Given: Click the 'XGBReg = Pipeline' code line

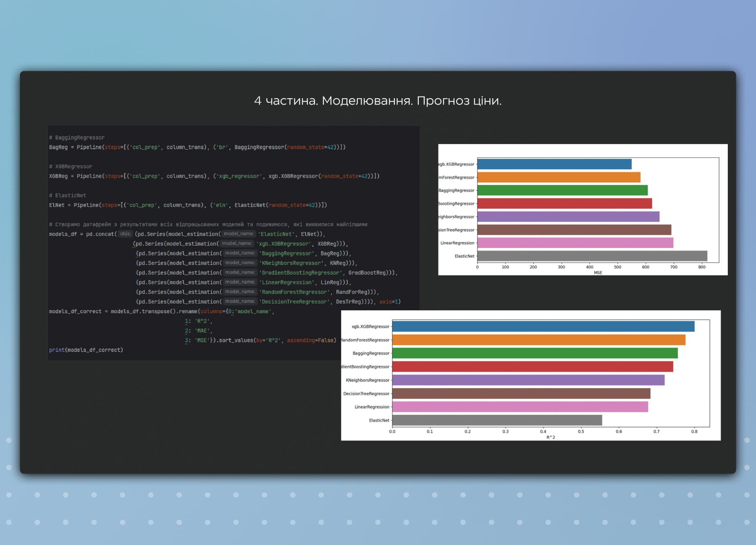Looking at the screenshot, I should (214, 176).
